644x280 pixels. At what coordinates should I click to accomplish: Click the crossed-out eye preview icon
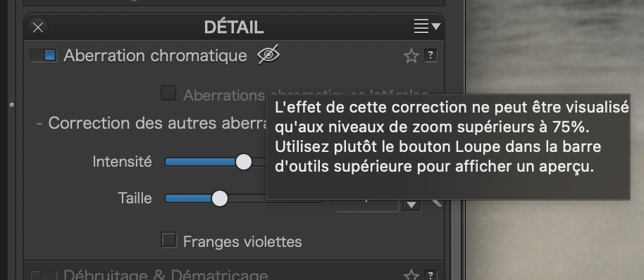pyautogui.click(x=268, y=55)
